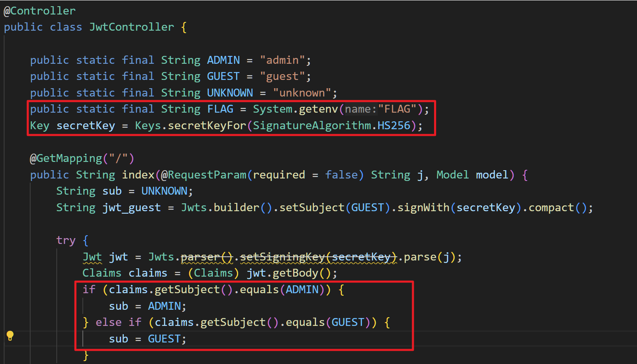
Task: Click the "jwt_guest" variable name
Action: 132,207
